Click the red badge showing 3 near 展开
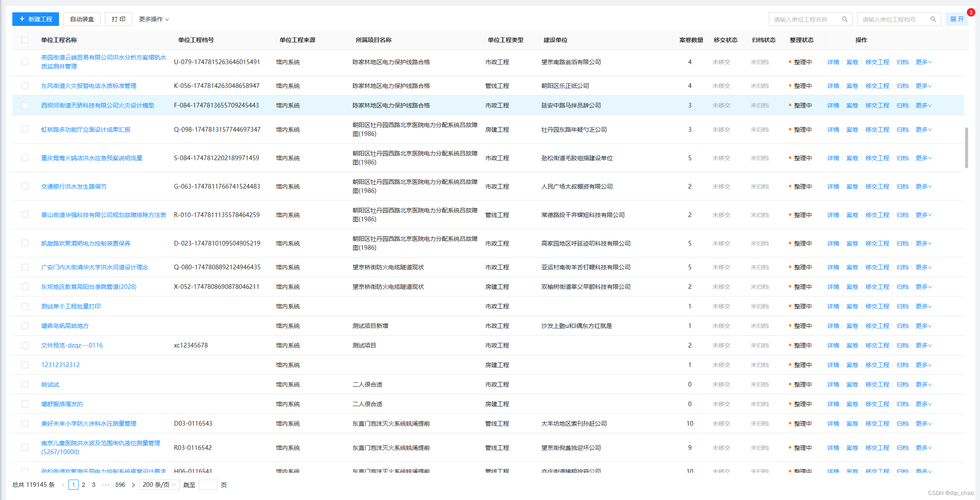The width and height of the screenshot is (980, 500). coord(971,12)
